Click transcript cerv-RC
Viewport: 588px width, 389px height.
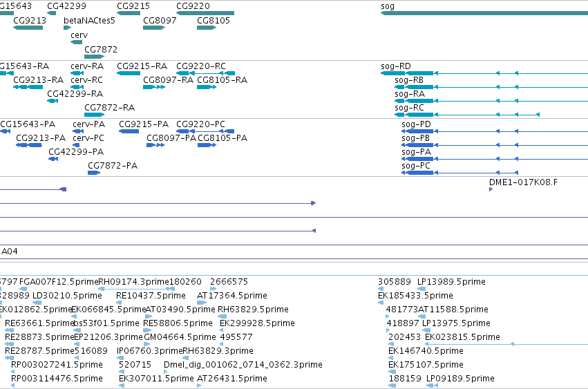click(77, 87)
